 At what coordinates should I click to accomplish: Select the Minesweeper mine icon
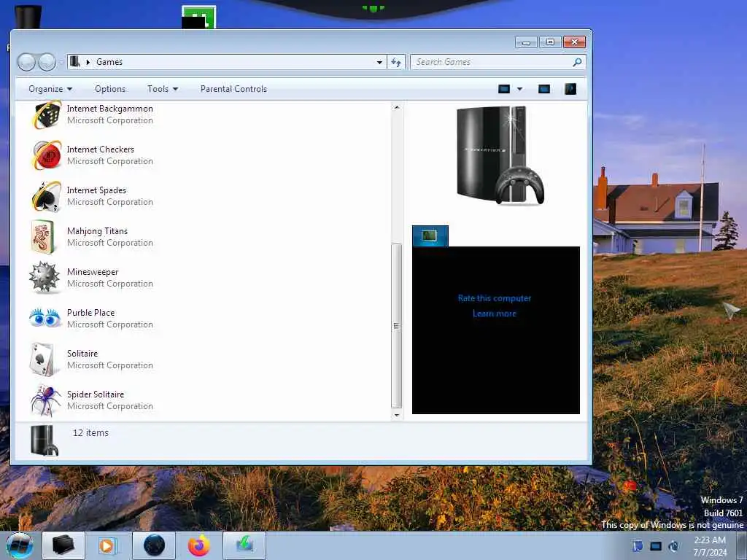tap(44, 277)
